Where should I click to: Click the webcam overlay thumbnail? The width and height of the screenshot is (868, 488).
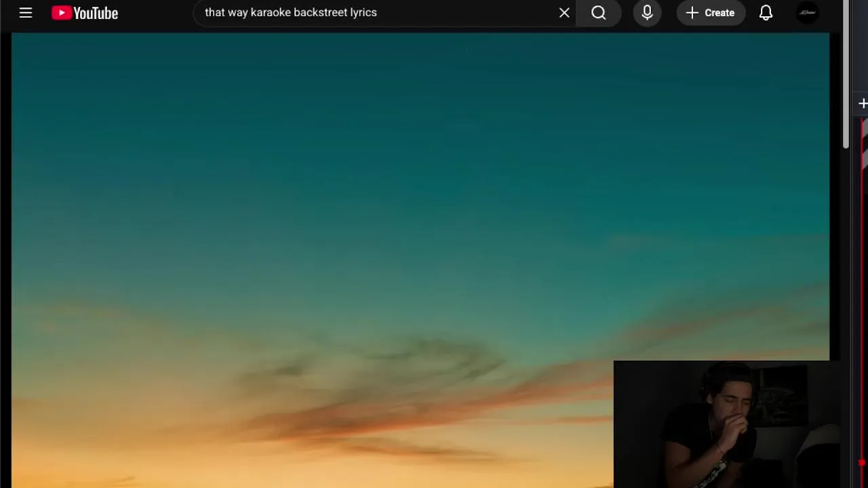727,424
